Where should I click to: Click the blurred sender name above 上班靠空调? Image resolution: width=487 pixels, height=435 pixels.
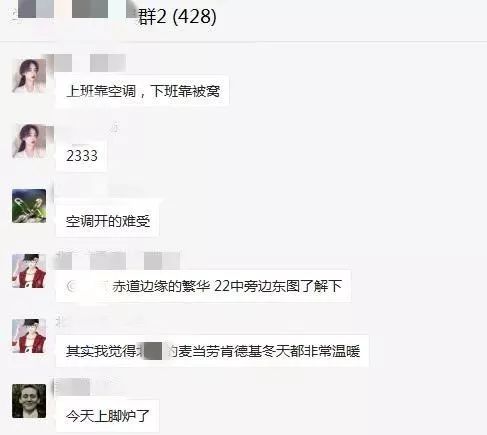click(90, 63)
